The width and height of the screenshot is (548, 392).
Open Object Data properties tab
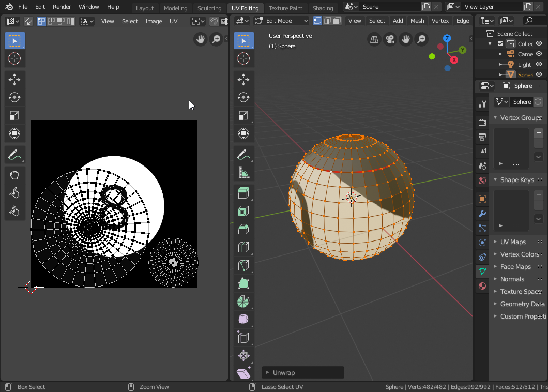(x=482, y=271)
